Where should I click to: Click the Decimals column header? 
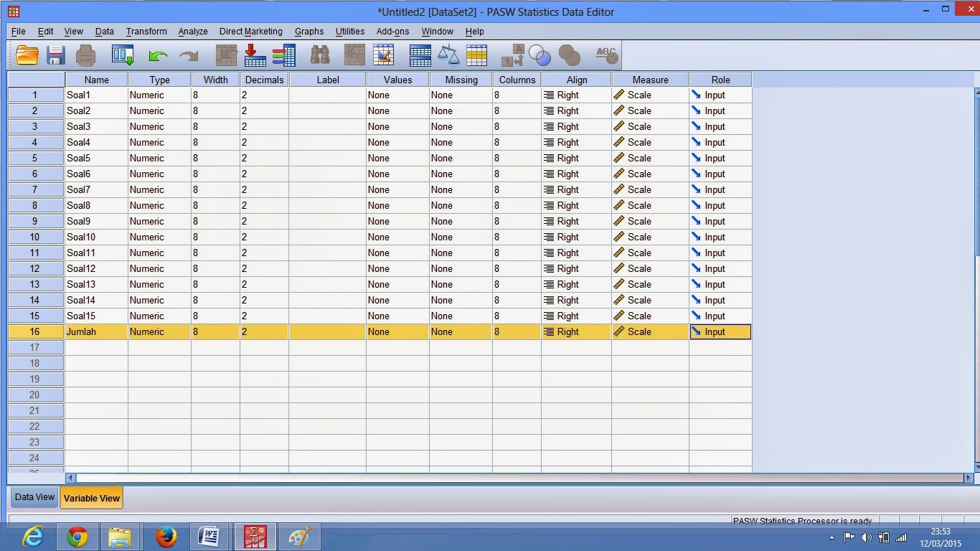pos(264,80)
